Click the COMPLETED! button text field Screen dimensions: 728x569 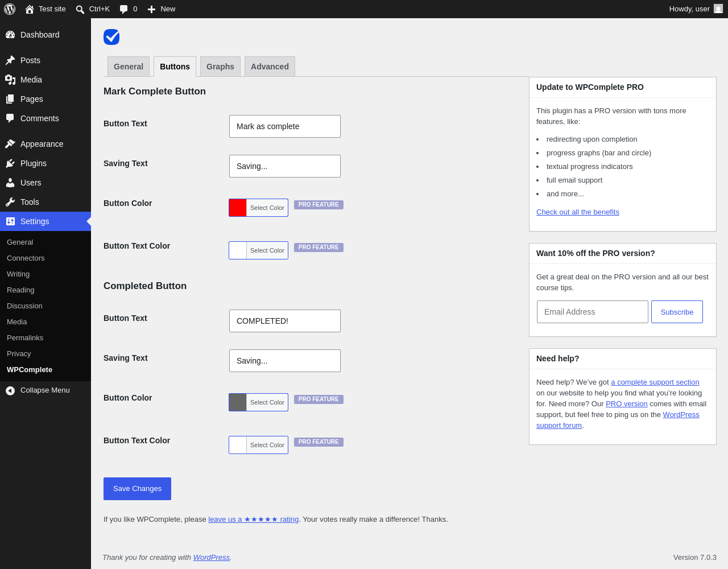pos(285,321)
